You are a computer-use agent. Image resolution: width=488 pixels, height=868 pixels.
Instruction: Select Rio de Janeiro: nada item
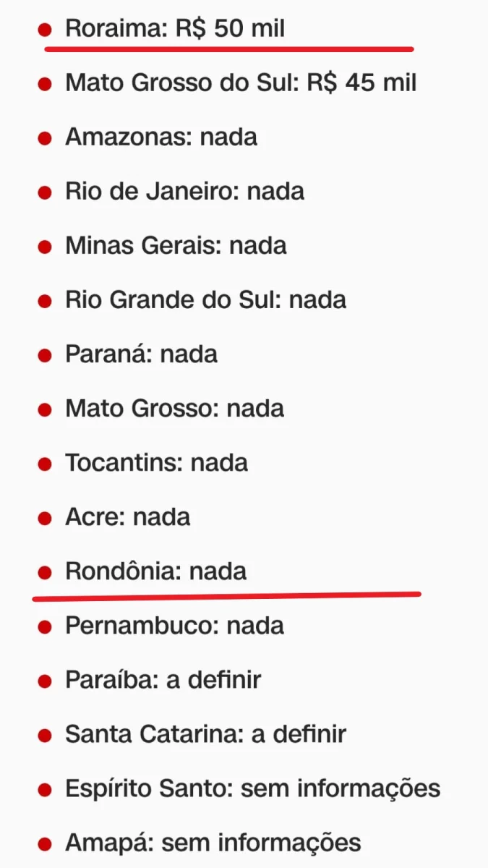click(184, 192)
